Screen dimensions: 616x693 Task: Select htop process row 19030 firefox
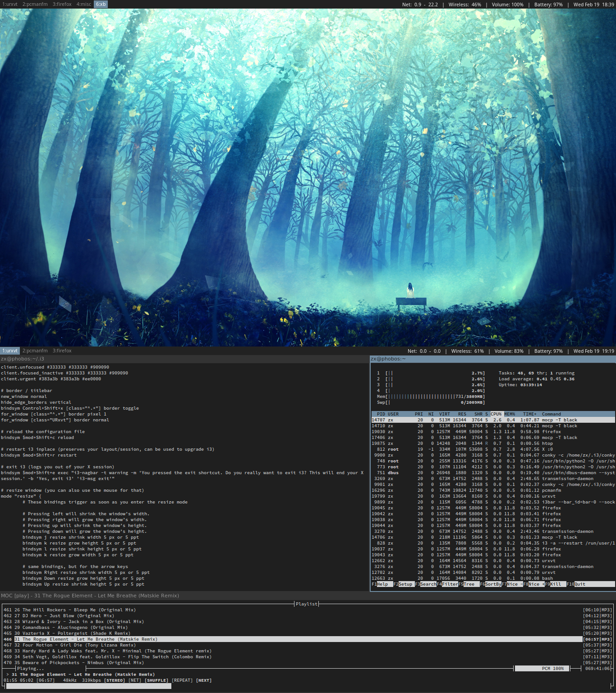click(493, 431)
